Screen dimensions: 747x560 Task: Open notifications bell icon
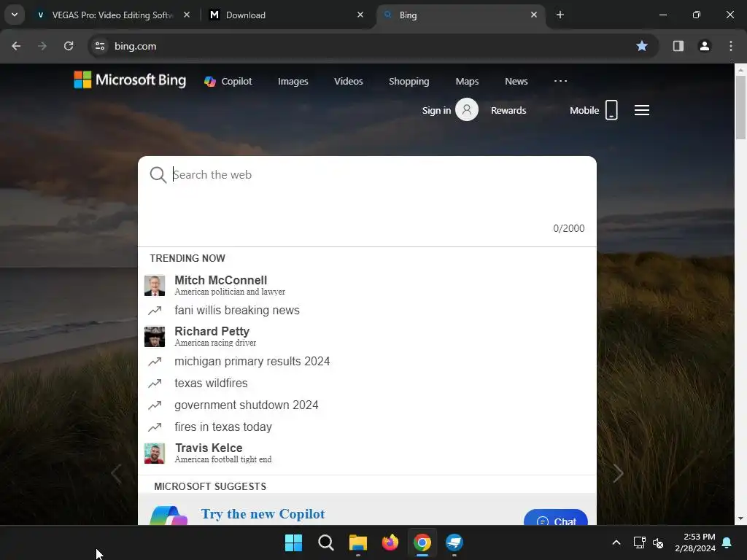click(x=727, y=542)
